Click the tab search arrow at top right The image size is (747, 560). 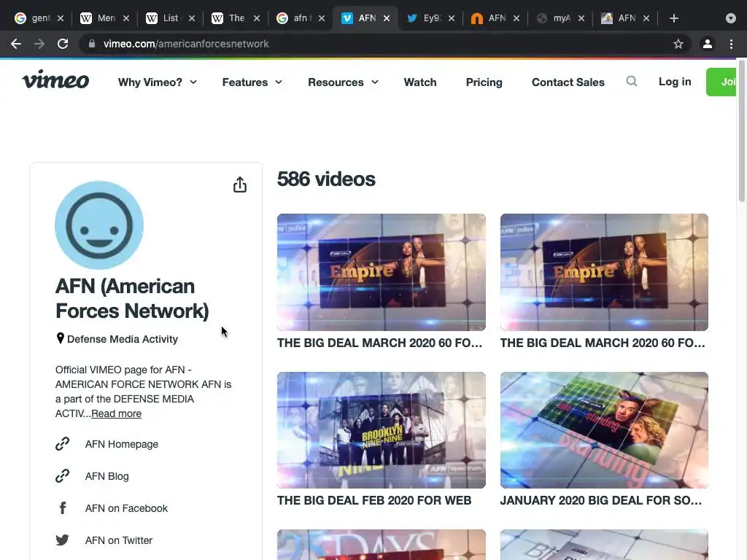731,18
